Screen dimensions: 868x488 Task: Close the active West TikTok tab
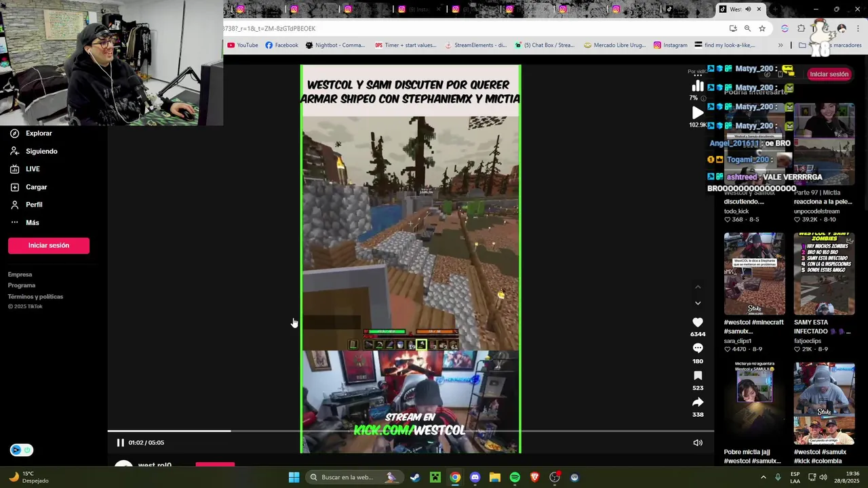pos(759,9)
